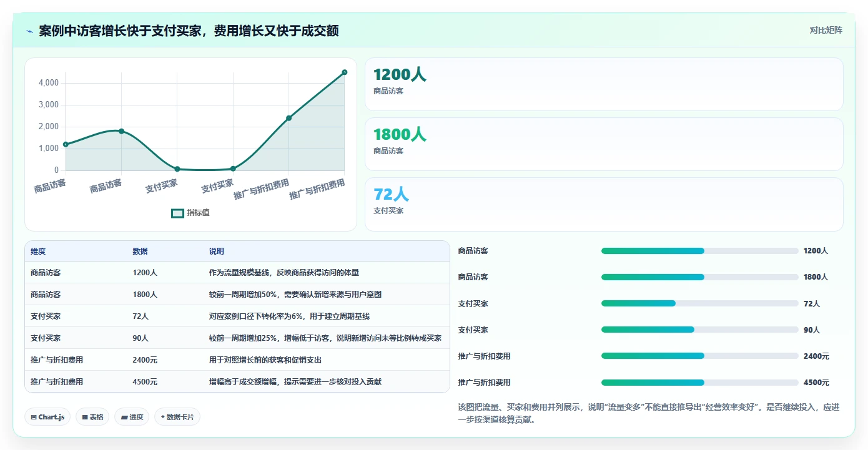Click the 2400元 cell in table
Viewport: 868px width, 450px height.
pos(145,360)
